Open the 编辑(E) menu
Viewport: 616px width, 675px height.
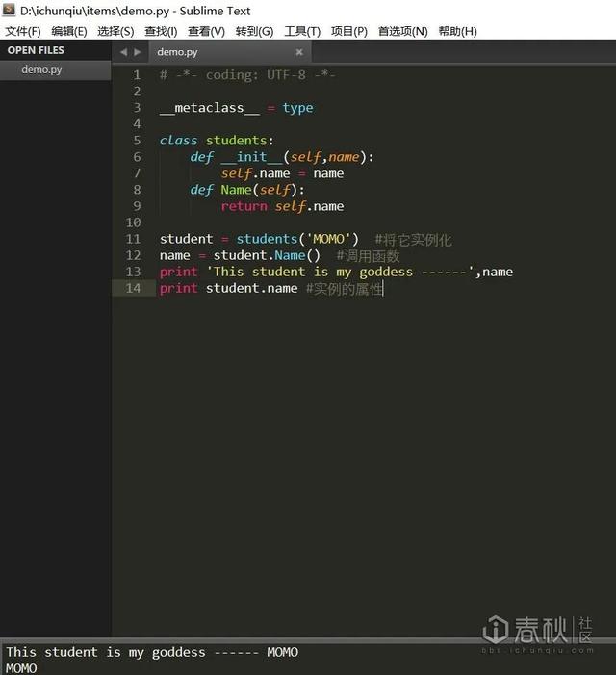[69, 31]
